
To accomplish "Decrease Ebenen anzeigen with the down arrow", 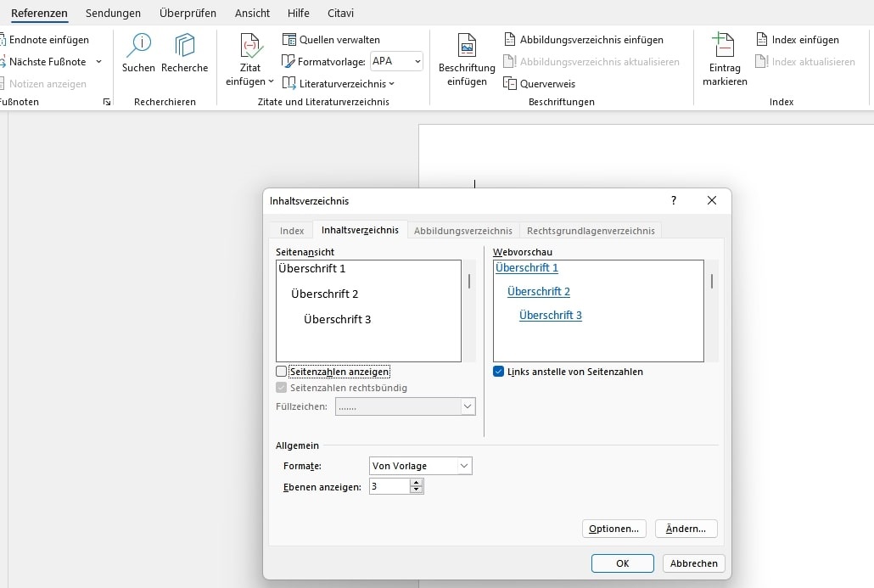I will (x=417, y=490).
